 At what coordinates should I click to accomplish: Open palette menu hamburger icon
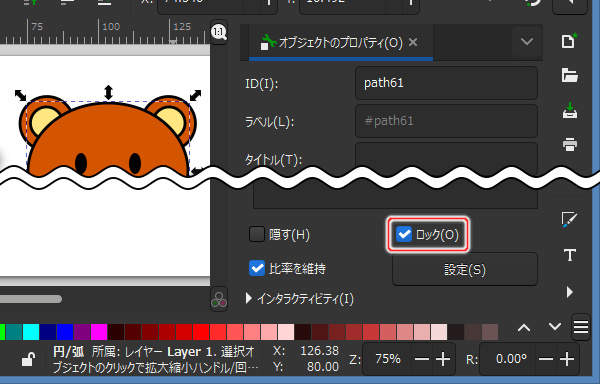(x=581, y=327)
